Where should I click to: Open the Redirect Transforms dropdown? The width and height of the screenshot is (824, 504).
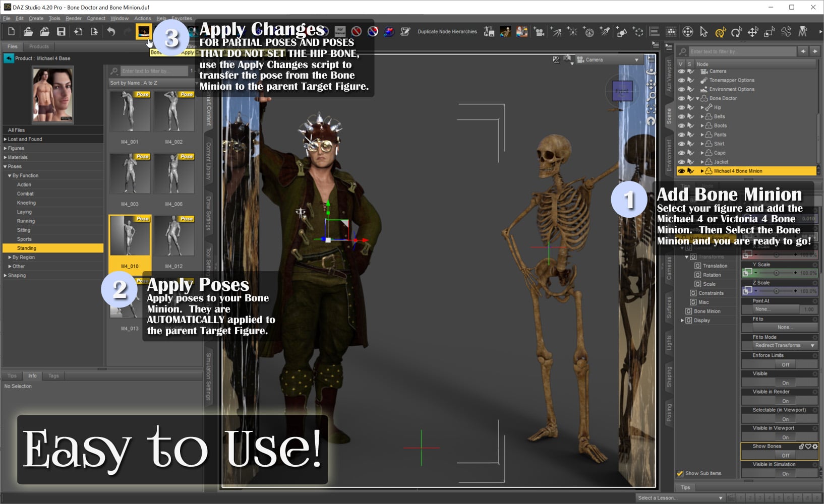[779, 346]
